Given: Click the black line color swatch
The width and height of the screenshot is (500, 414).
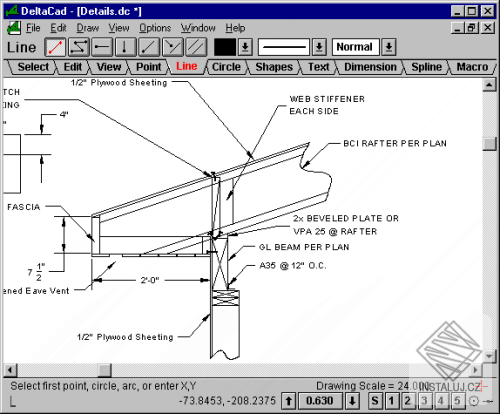Looking at the screenshot, I should tap(225, 47).
